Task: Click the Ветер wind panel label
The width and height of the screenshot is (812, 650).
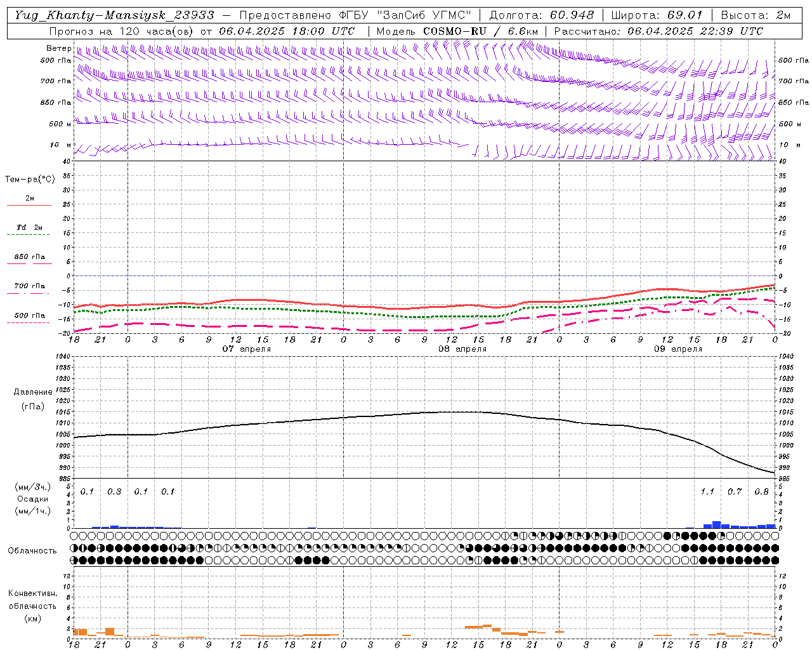Action: [x=58, y=48]
